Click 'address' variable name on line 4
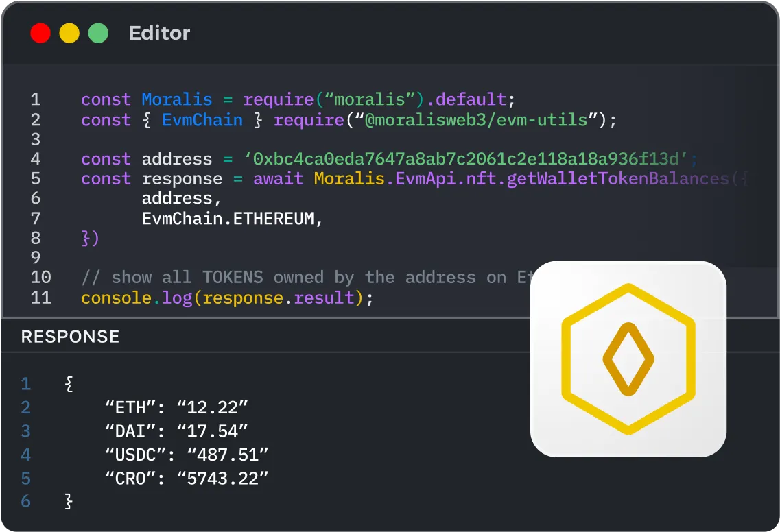This screenshot has width=780, height=532. pyautogui.click(x=176, y=159)
